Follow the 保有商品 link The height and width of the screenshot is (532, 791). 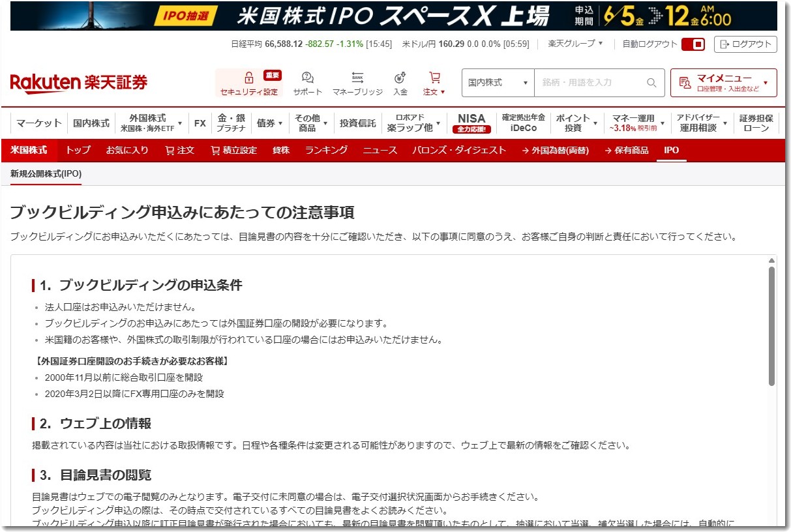[627, 150]
